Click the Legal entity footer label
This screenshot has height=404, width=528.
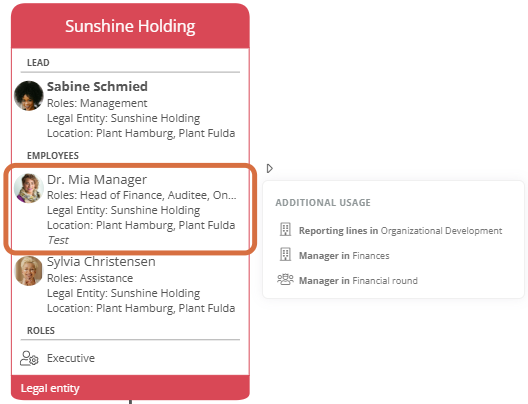coord(50,388)
